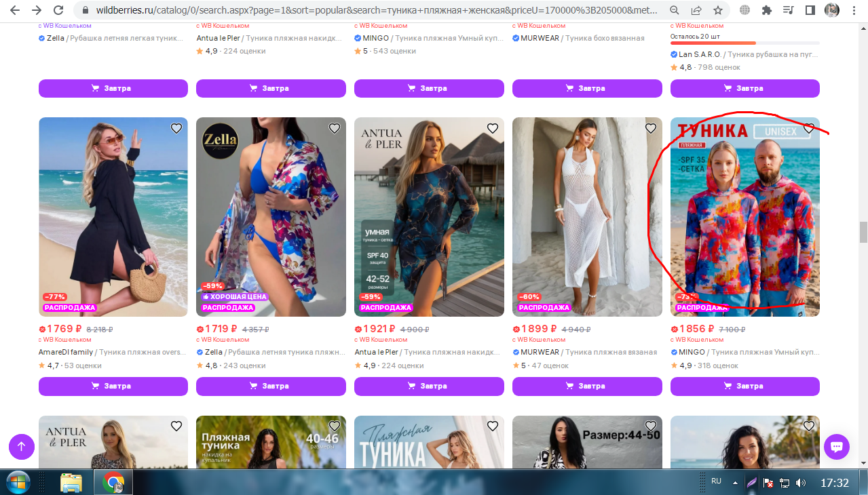This screenshot has width=868, height=495.
Task: Click the 1769 ₽ price
Action: (x=64, y=329)
